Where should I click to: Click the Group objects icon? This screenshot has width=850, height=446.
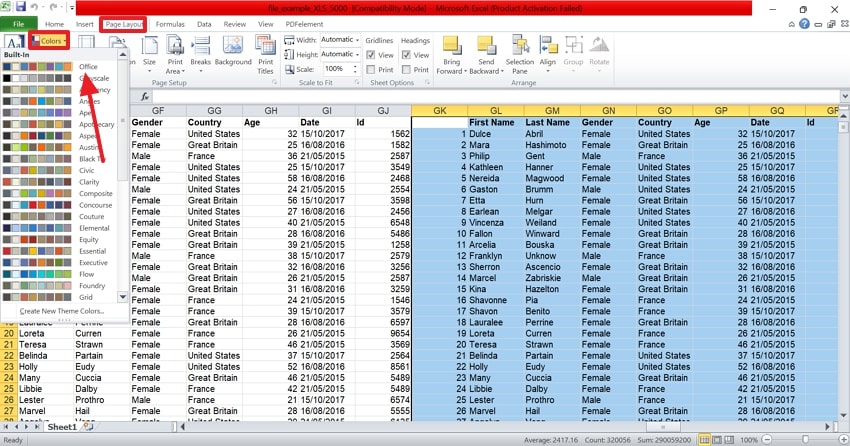574,46
